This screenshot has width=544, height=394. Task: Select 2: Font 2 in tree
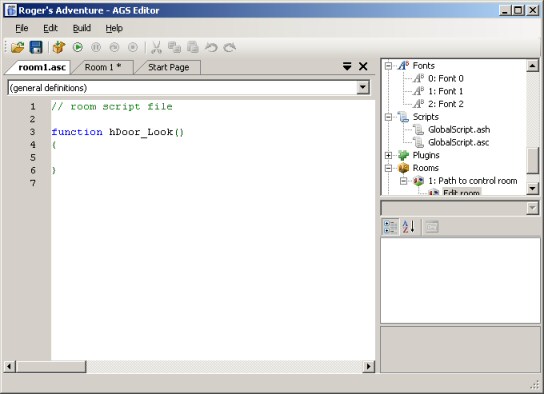coord(446,104)
